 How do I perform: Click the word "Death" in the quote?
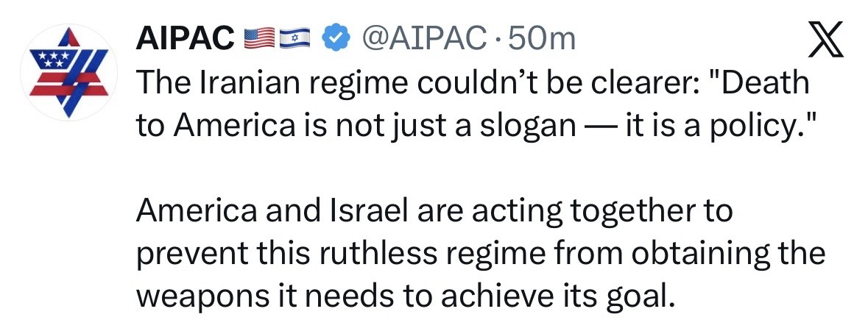[768, 83]
